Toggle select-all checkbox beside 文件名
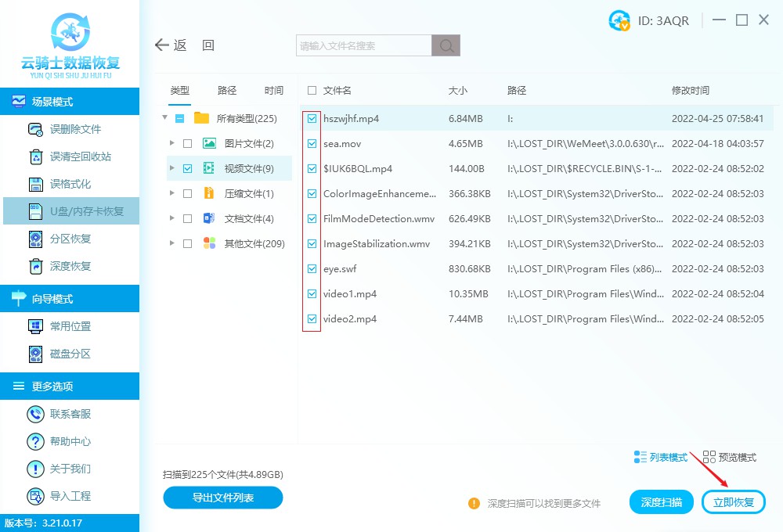This screenshot has height=532, width=783. click(x=312, y=90)
